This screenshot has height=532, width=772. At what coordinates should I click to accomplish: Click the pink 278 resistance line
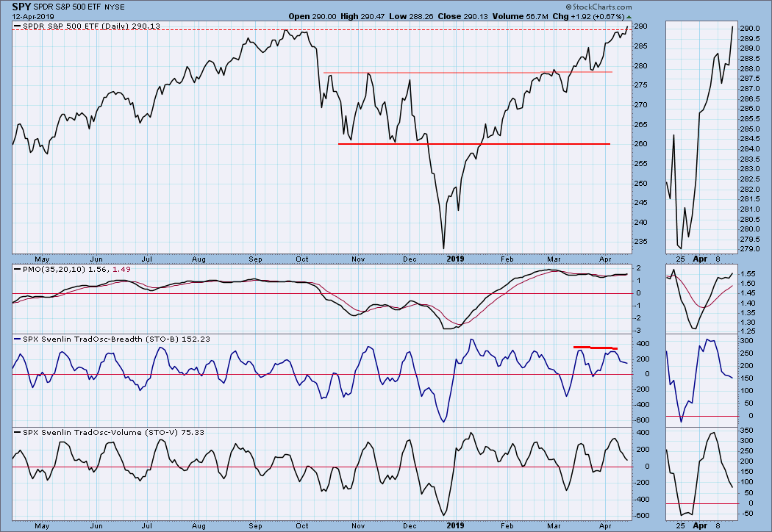coord(468,72)
